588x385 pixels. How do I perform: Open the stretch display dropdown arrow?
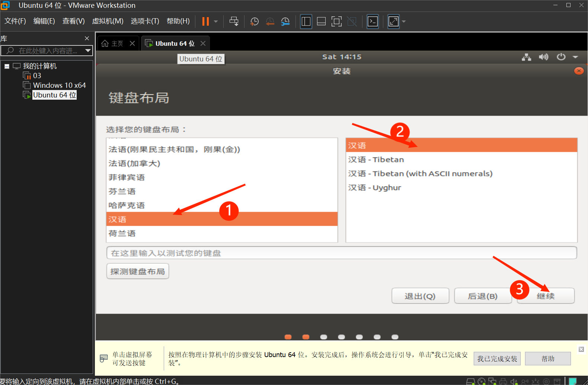click(404, 22)
